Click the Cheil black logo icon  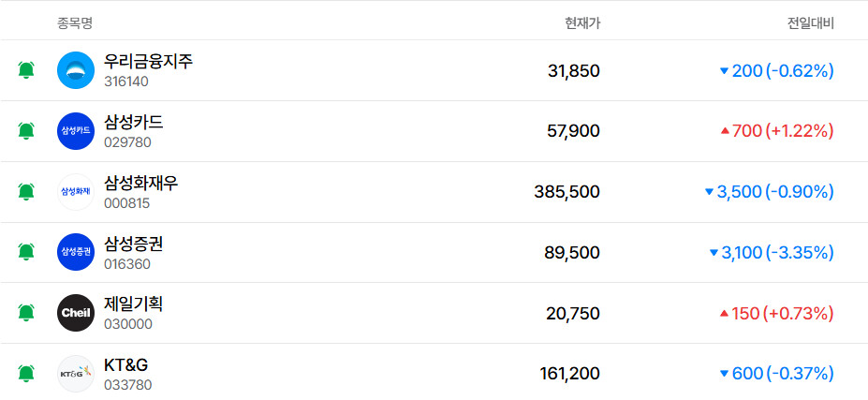(76, 313)
